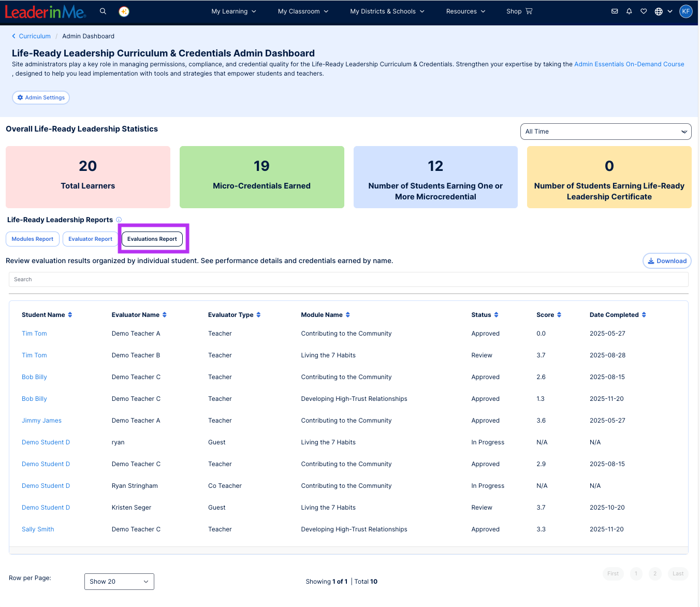Image resolution: width=700 pixels, height=607 pixels.
Task: Click the info icon beside Life-Ready Leadership Reports
Action: click(119, 220)
